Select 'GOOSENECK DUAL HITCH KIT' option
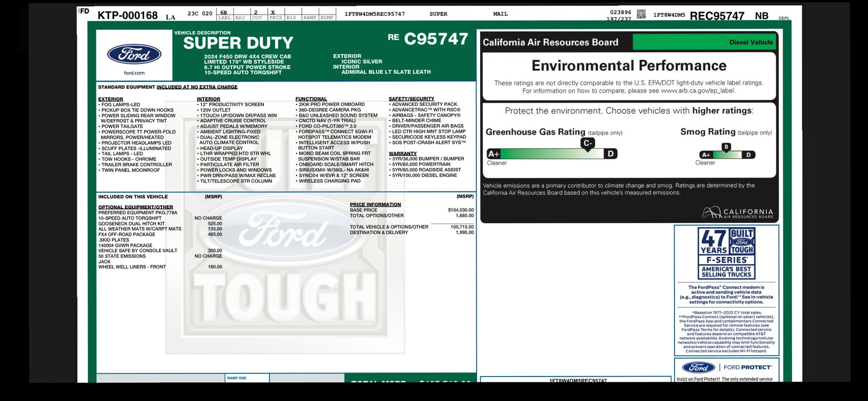868x401 pixels. pyautogui.click(x=132, y=224)
